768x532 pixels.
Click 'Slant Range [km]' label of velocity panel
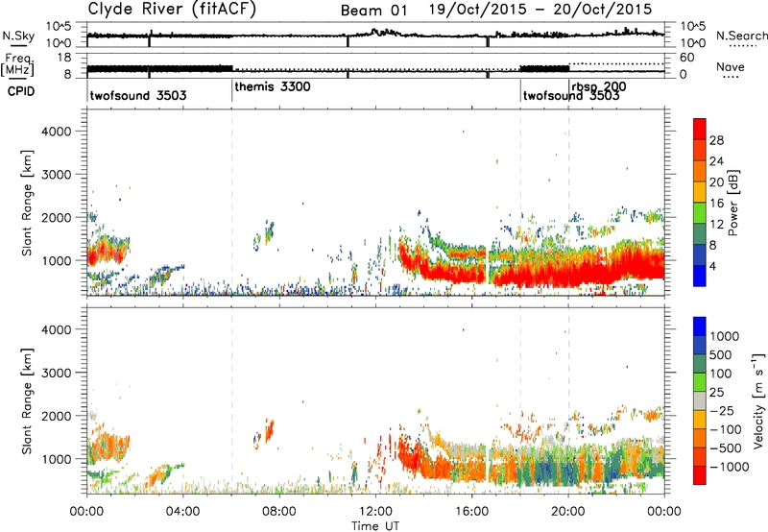click(x=27, y=401)
